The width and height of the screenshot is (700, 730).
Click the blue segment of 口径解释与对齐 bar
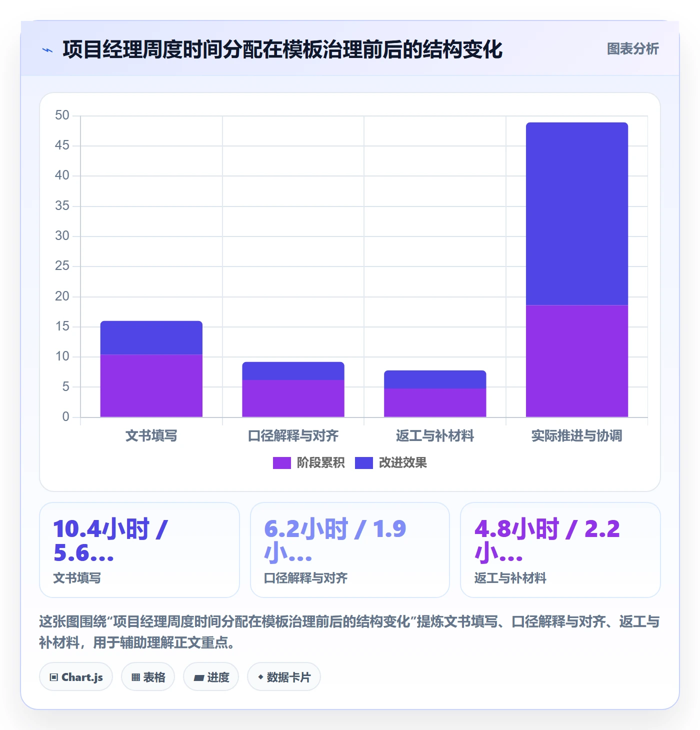coord(293,371)
